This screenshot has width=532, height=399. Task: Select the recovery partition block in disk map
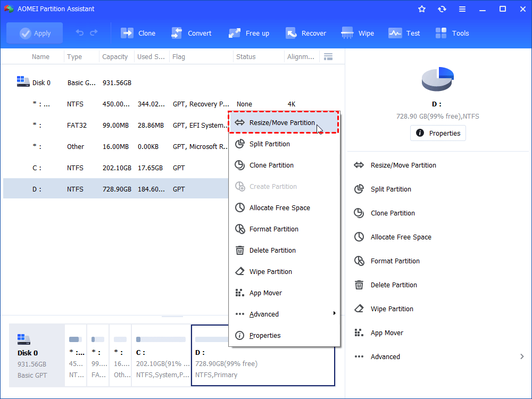point(76,355)
